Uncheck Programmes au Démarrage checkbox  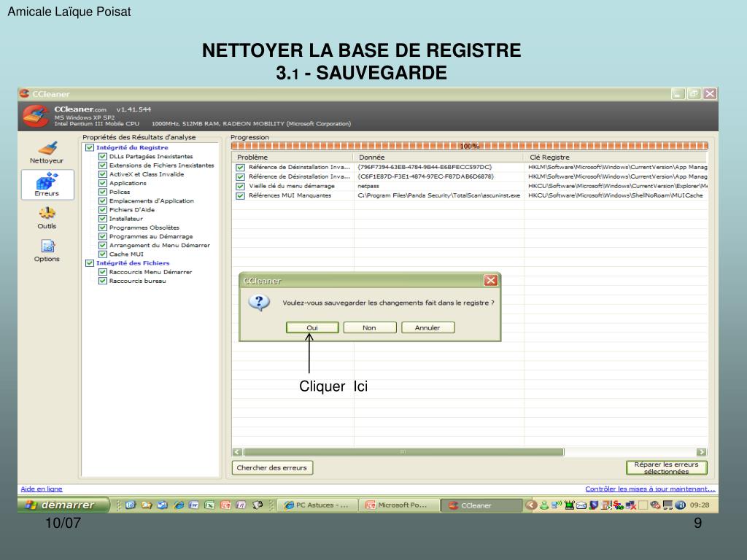(102, 236)
